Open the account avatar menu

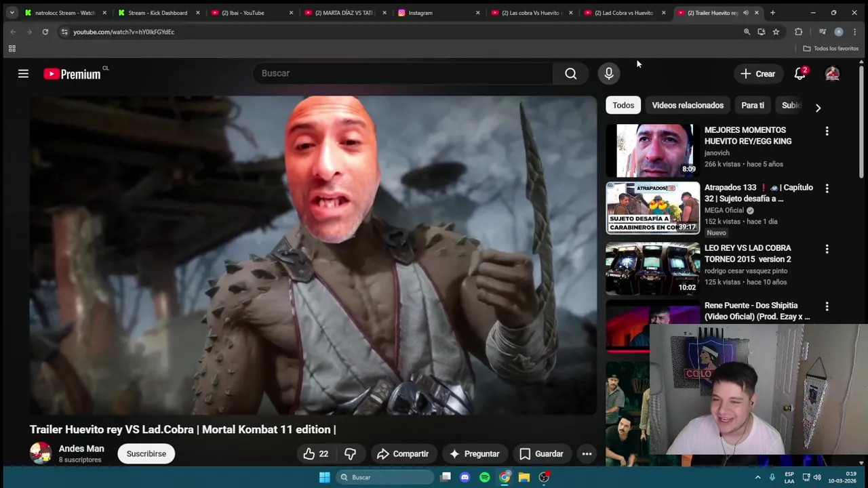tap(832, 74)
